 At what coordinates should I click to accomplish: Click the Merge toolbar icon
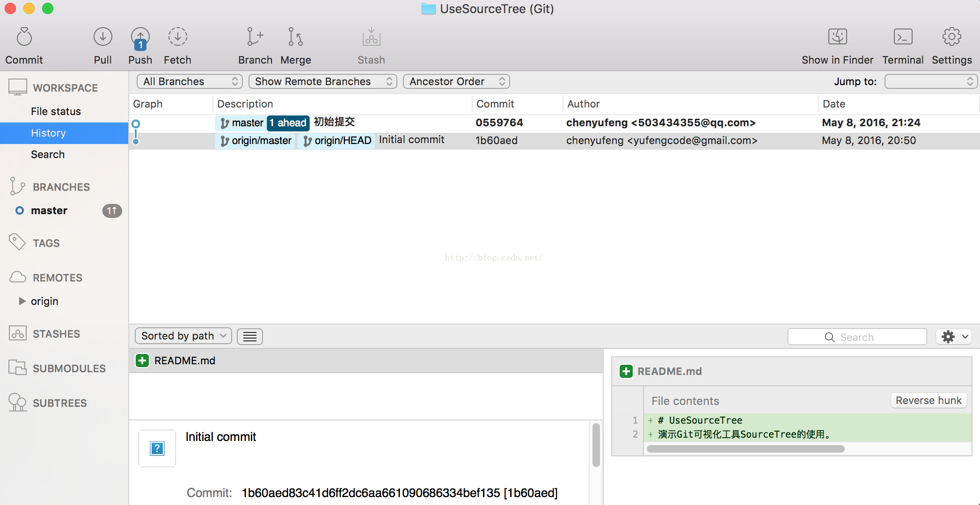click(x=295, y=37)
